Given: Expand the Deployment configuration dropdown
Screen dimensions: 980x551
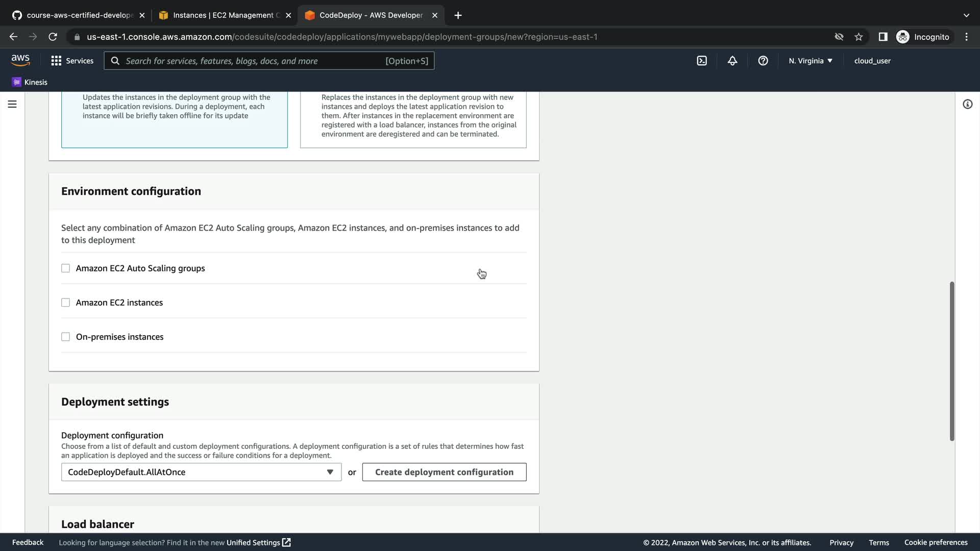Looking at the screenshot, I should [201, 472].
